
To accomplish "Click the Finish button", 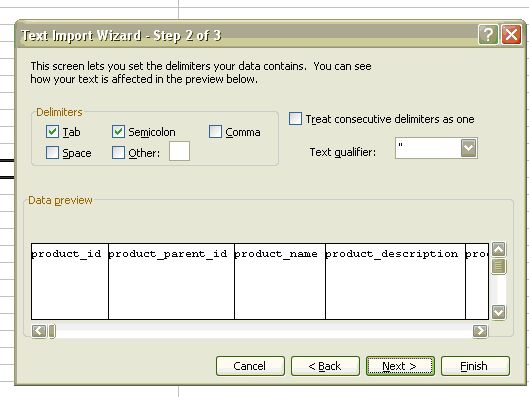I will [475, 366].
